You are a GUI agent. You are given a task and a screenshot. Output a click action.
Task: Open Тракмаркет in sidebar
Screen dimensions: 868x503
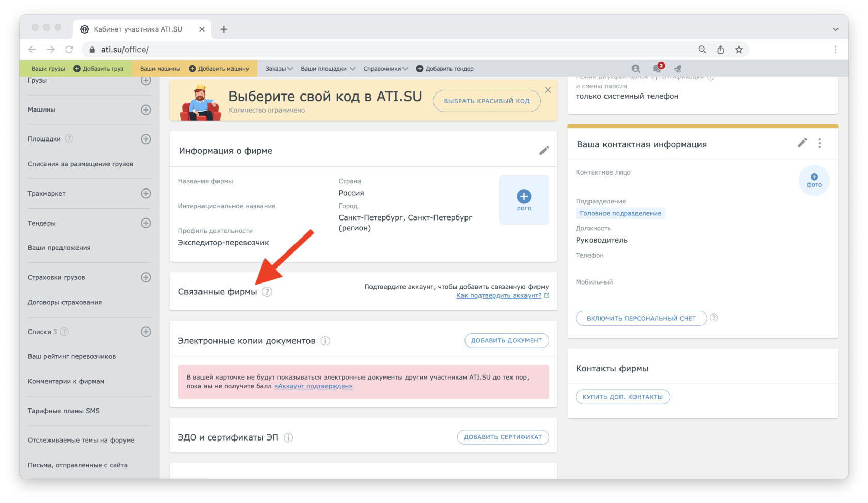[47, 193]
